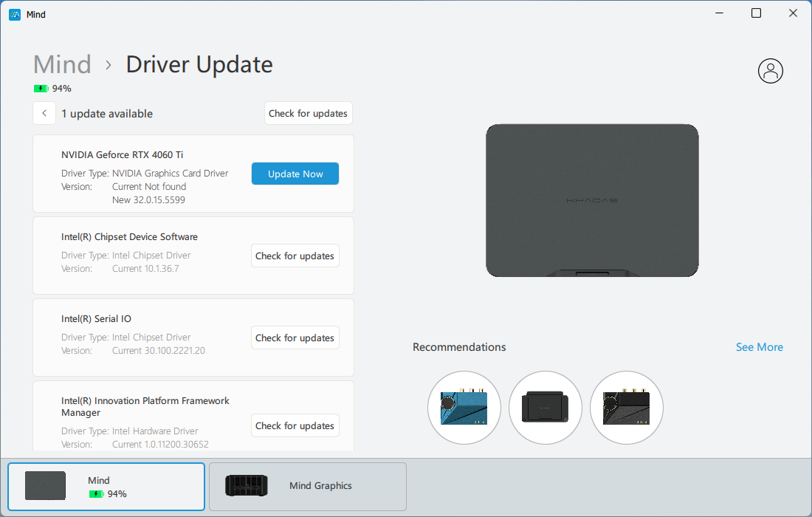Click Intel(R) Innovation Platform Framework Manager title
The height and width of the screenshot is (517, 812).
(145, 407)
